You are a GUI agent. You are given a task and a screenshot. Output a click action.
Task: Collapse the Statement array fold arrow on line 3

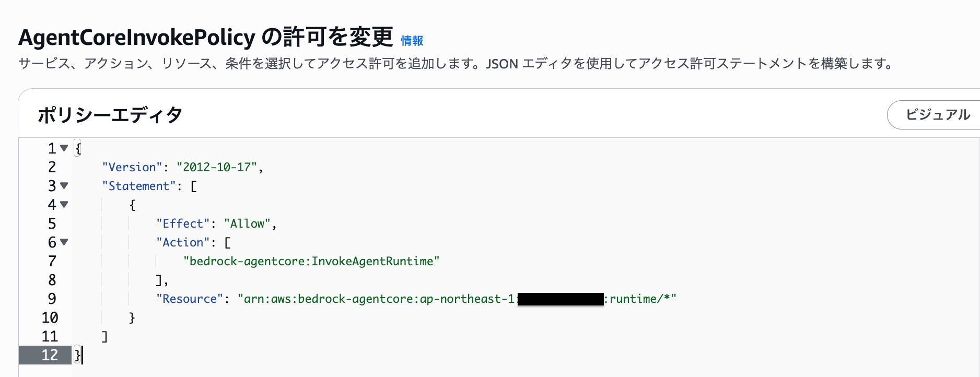64,185
